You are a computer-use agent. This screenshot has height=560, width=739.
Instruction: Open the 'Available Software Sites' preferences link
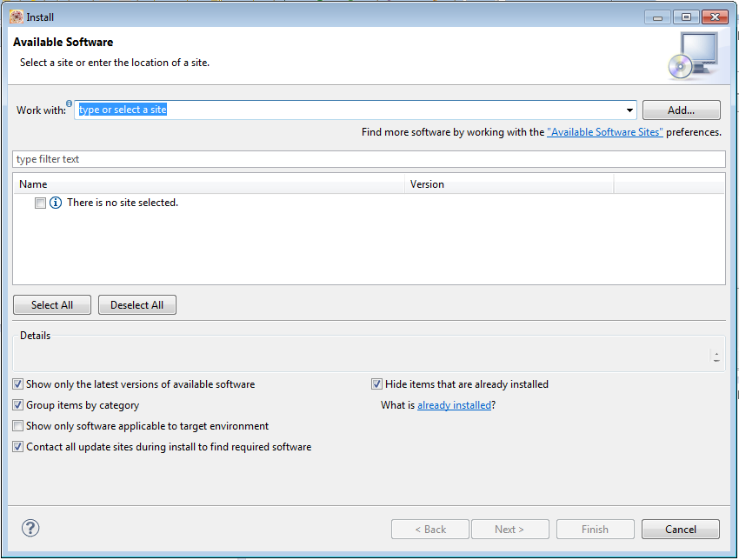point(605,132)
